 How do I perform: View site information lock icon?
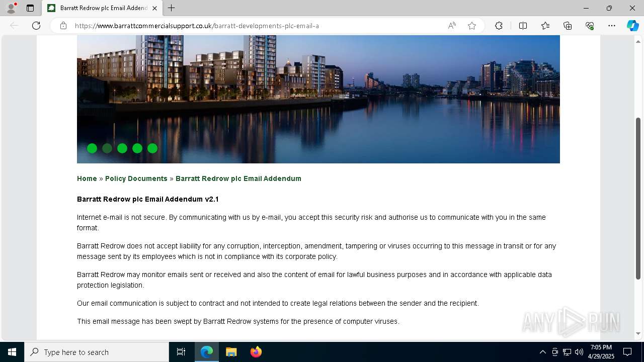click(63, 26)
